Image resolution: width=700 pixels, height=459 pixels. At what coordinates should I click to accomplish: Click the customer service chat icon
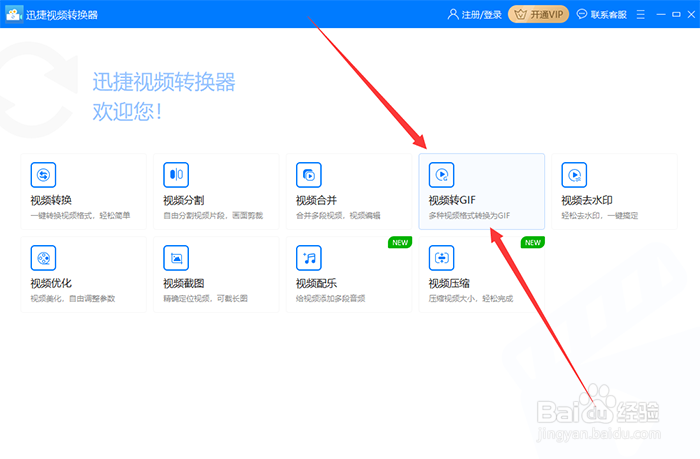(581, 14)
